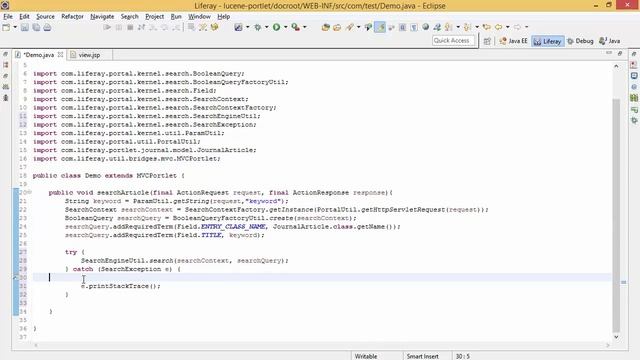Switch to the Java EE perspective
The width and height of the screenshot is (640, 360).
click(x=513, y=41)
